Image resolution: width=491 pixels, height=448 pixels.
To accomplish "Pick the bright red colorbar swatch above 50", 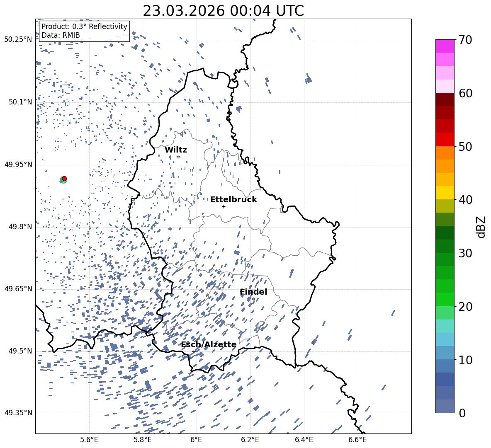I will tap(445, 139).
